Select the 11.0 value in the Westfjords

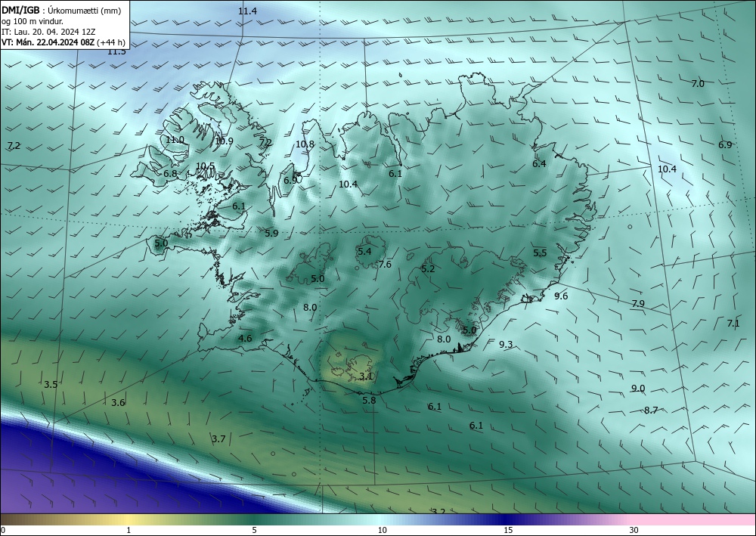(175, 140)
